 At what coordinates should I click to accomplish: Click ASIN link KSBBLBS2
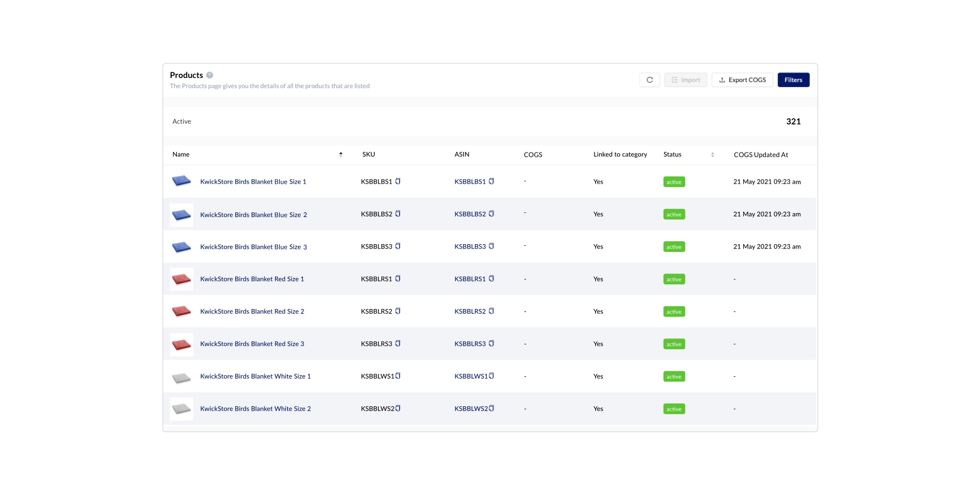470,214
